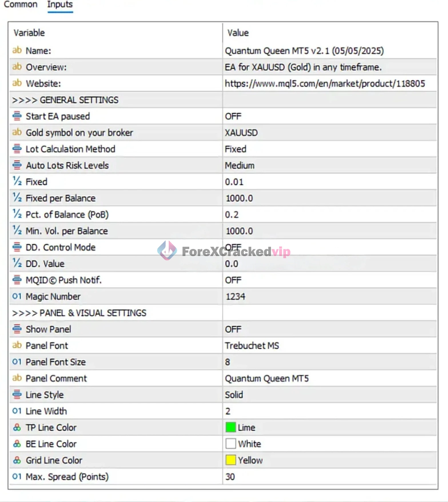Click the string icon beside Panel Font
The width and height of the screenshot is (448, 502).
click(17, 345)
